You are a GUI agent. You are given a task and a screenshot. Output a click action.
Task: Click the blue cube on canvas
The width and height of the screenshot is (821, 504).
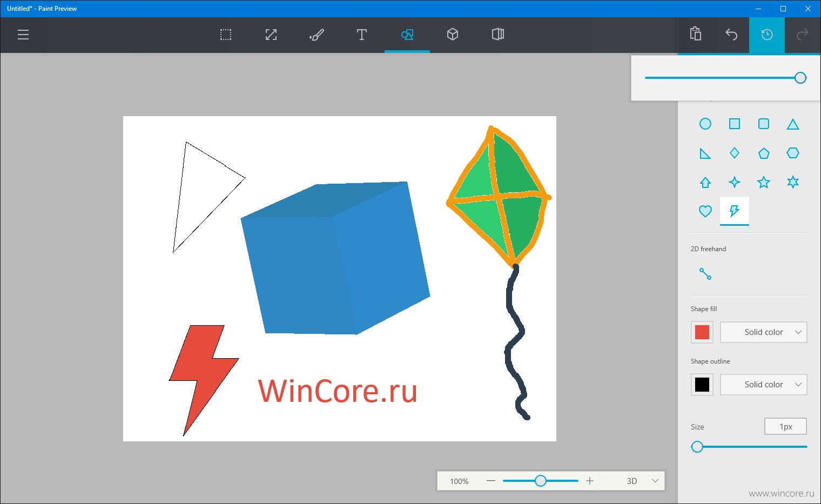(x=335, y=259)
